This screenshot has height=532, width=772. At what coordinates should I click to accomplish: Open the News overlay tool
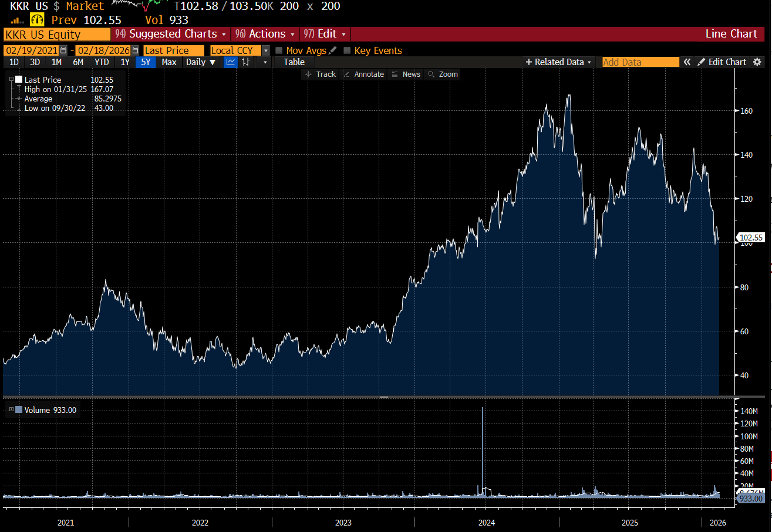406,74
